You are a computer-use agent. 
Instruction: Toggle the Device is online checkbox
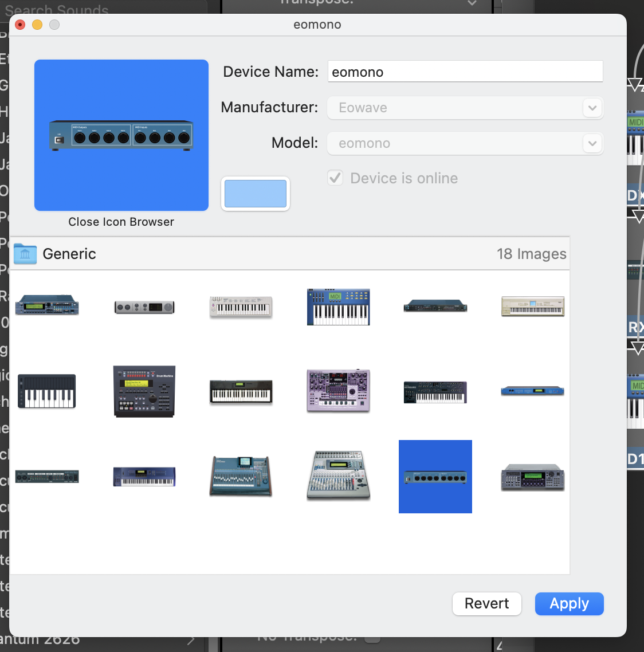pos(335,178)
